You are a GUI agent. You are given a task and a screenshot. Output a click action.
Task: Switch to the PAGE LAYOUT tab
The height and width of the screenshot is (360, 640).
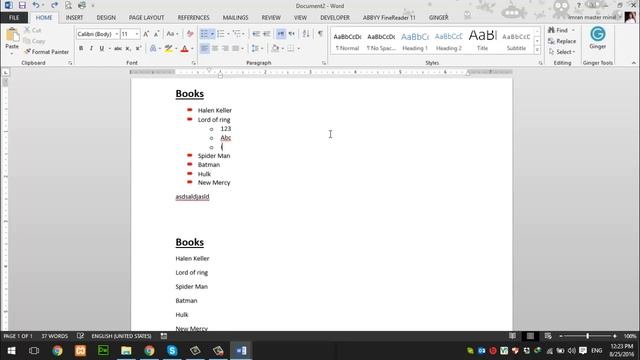147,18
